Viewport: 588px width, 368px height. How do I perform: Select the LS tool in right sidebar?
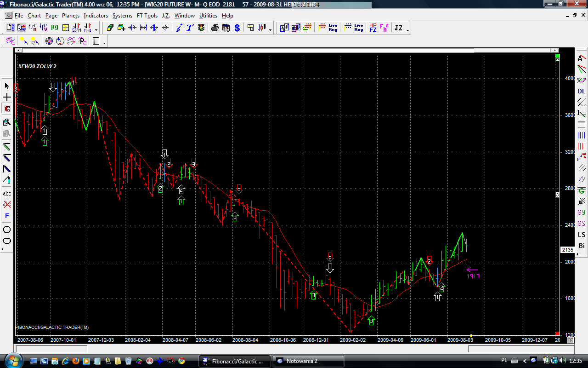point(582,235)
